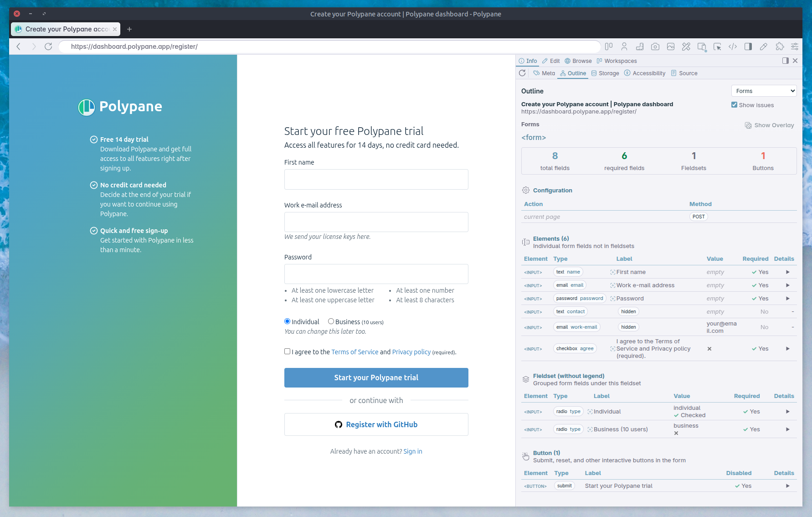This screenshot has height=517, width=812.
Task: Switch to the Info tab
Action: click(528, 61)
